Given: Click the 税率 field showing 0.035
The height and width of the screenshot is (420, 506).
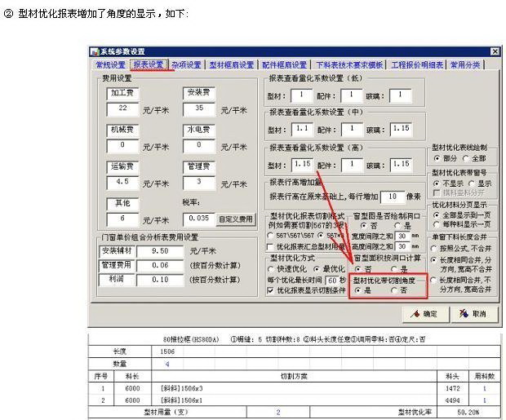Looking at the screenshot, I should point(199,219).
